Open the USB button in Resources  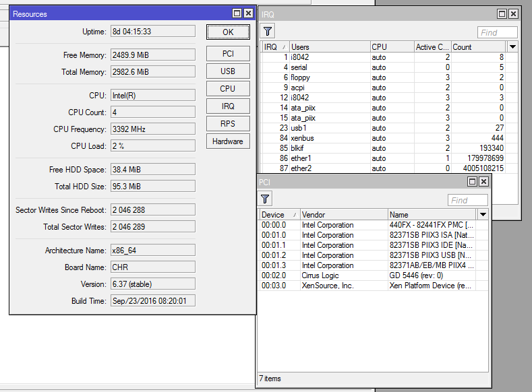coord(228,71)
